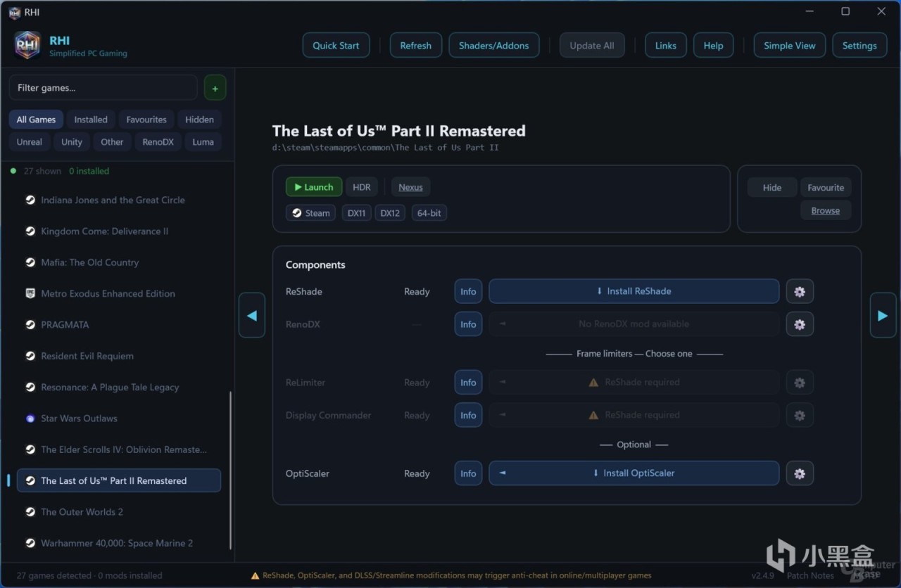Switch to the Installed filter tab
This screenshot has height=588, width=901.
coord(91,120)
